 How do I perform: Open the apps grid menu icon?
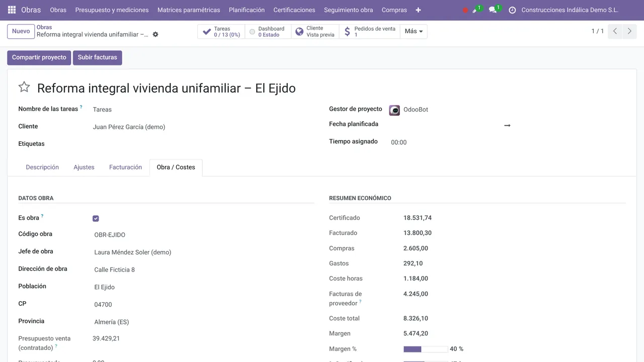coord(12,10)
